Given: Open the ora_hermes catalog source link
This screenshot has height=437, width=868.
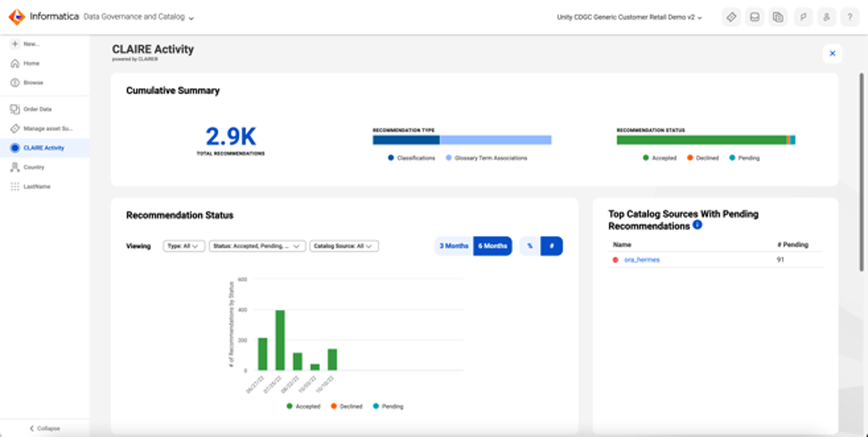Looking at the screenshot, I should (642, 259).
